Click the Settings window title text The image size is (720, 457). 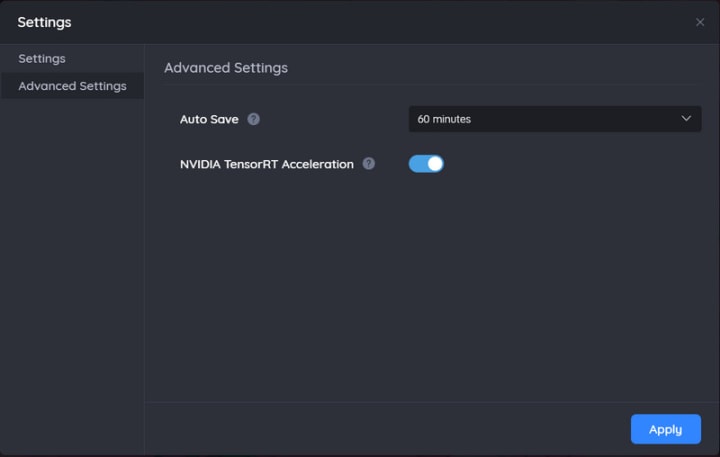(44, 22)
